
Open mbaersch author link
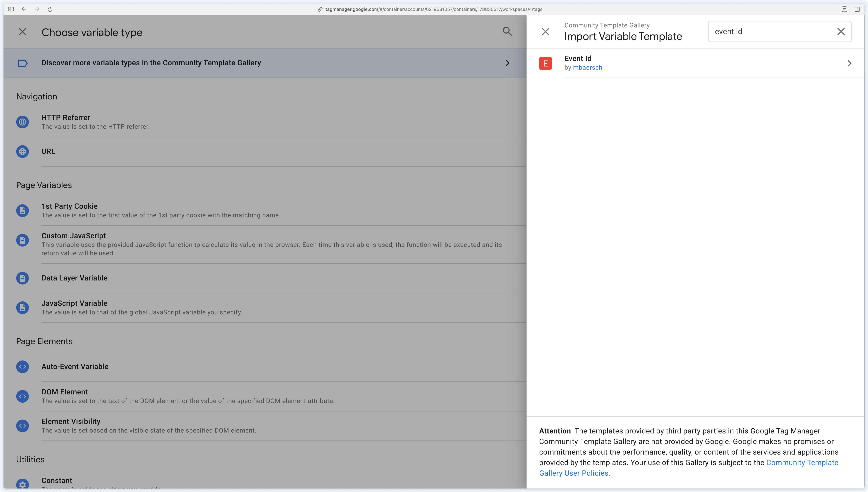tap(587, 68)
